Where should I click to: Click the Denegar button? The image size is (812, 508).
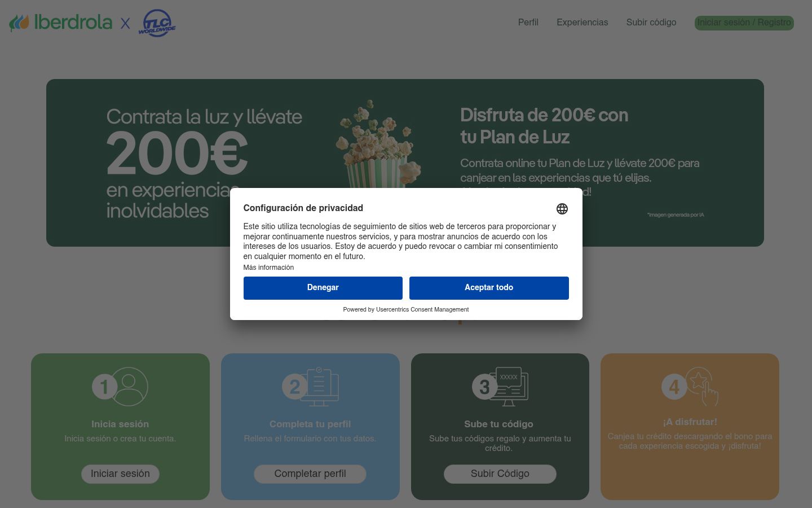(323, 288)
